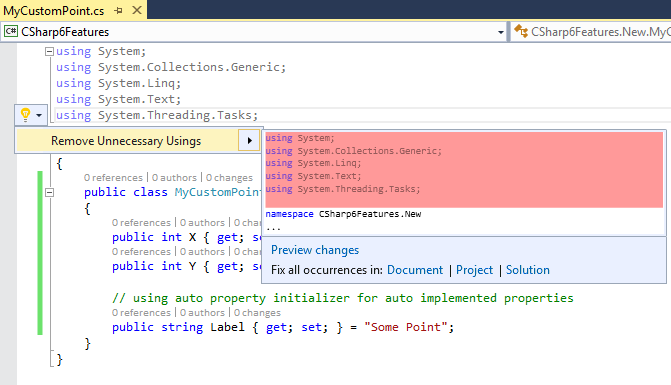Screen dimensions: 671x385
Task: Click the auto property initializer comment
Action: click(x=343, y=298)
